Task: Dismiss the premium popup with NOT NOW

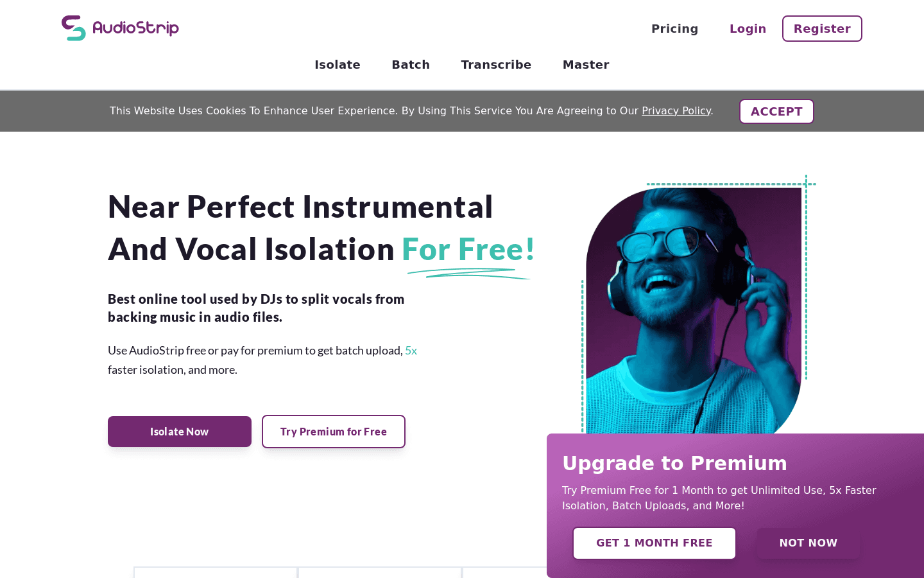Action: (809, 543)
